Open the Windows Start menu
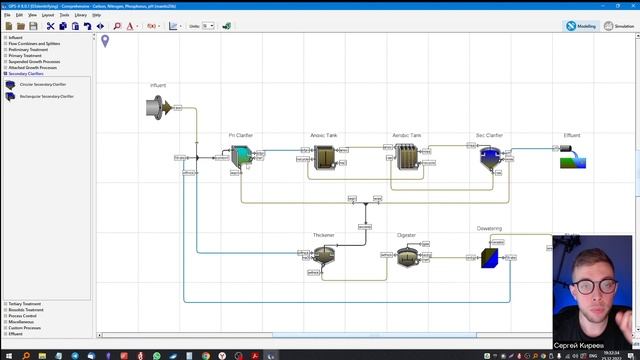This screenshot has height=360, width=640. [x=9, y=356]
